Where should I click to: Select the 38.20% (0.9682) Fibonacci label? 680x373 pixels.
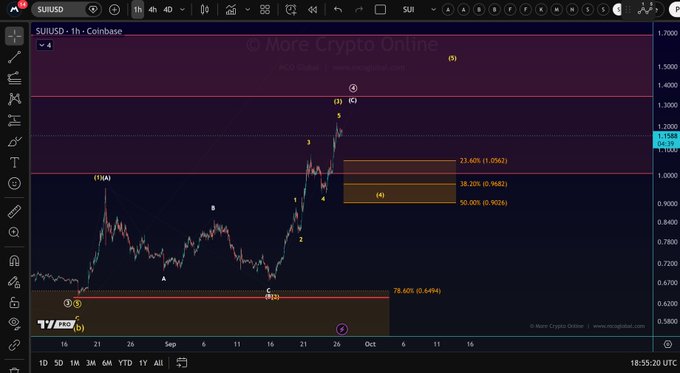[x=483, y=184]
